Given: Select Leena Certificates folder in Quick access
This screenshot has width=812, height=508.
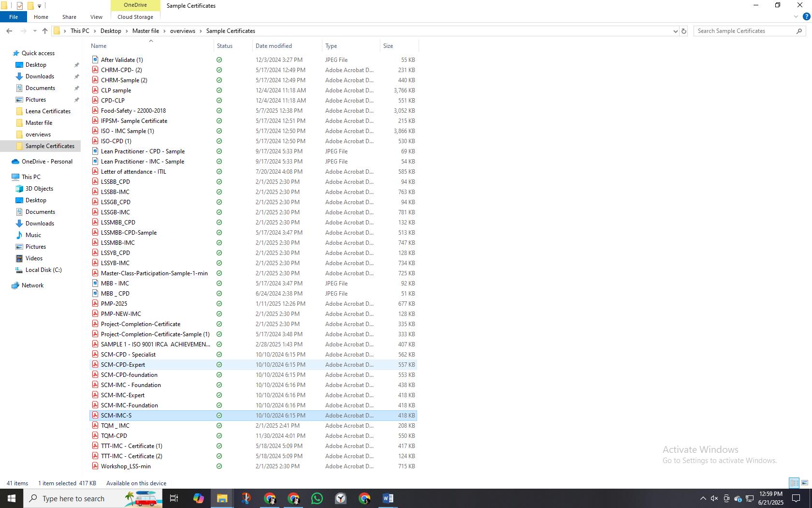Looking at the screenshot, I should [x=48, y=111].
